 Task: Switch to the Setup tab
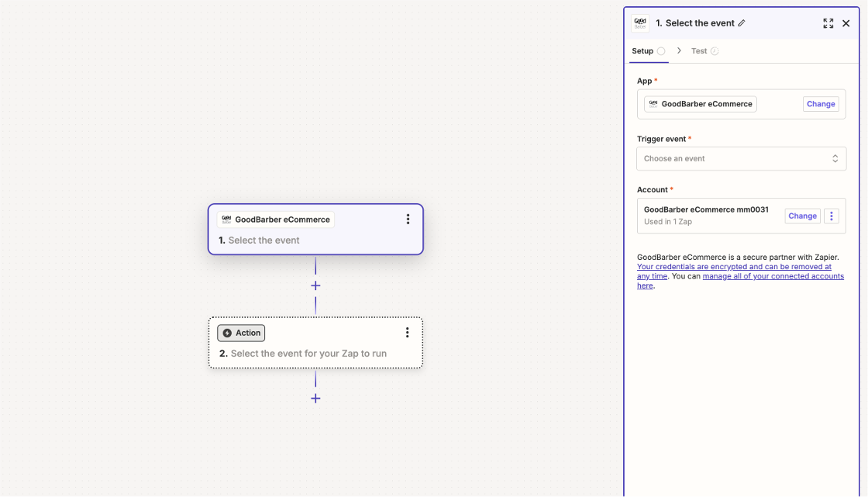click(x=642, y=51)
